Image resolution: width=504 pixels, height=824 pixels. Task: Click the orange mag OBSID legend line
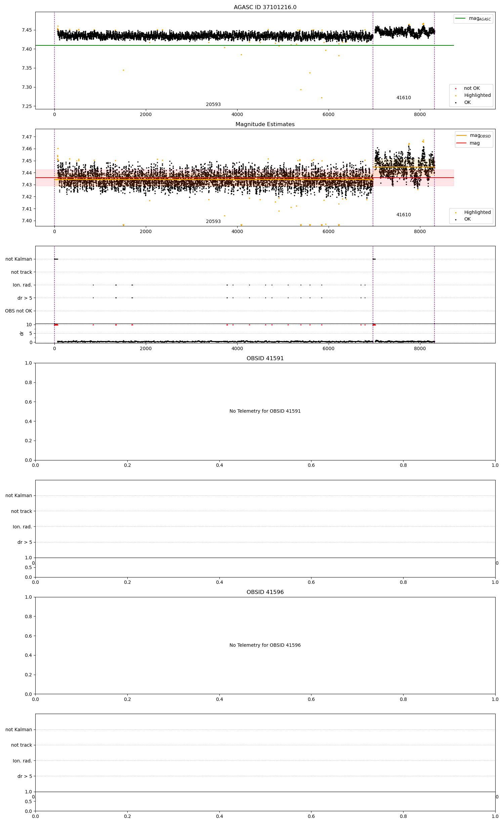(462, 136)
